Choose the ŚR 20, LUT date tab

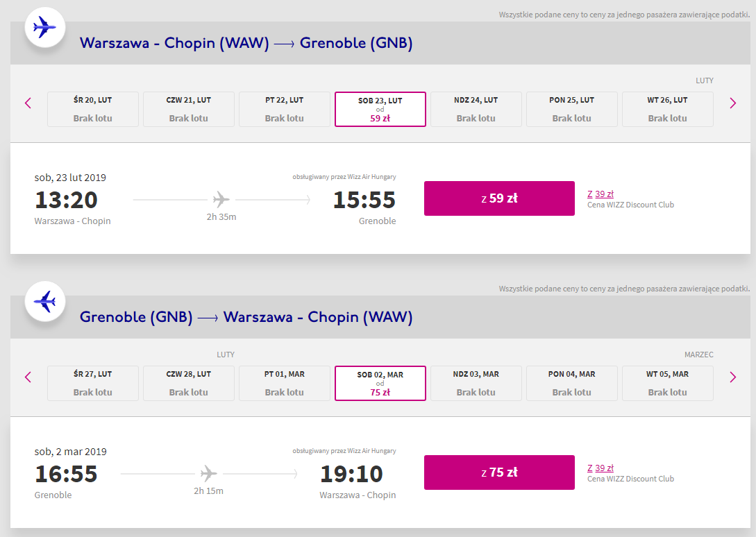92,109
